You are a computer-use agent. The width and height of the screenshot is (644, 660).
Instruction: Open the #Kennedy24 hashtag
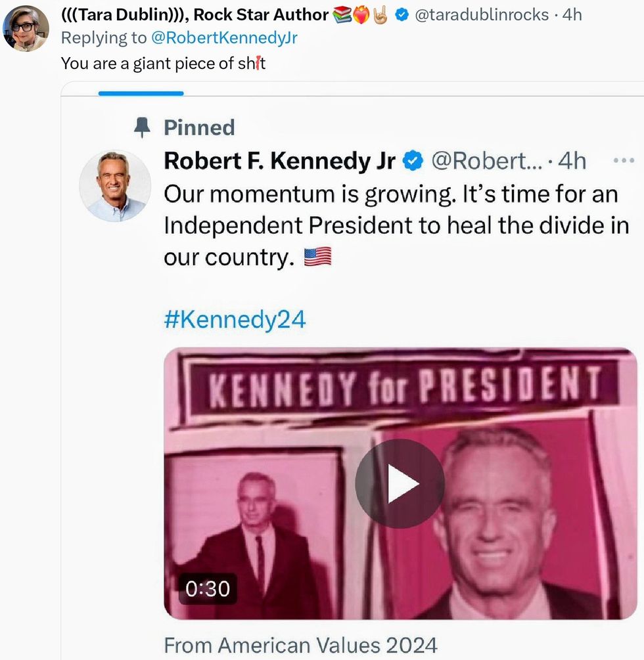(235, 320)
